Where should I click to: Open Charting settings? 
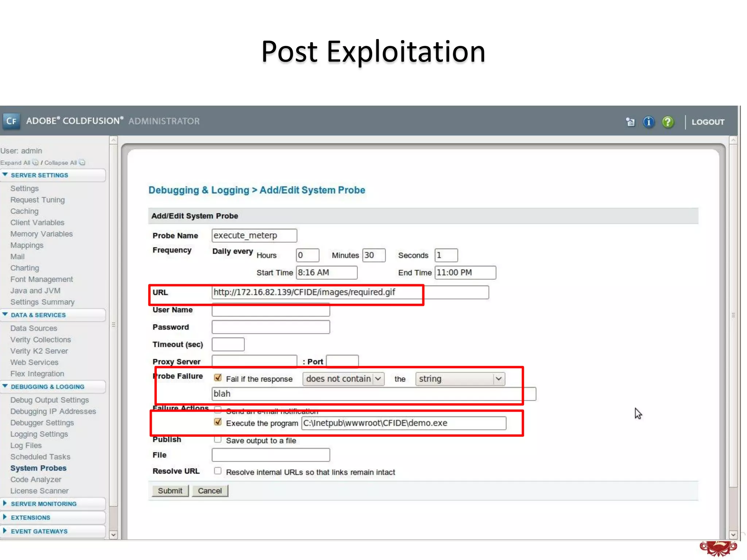pos(25,268)
